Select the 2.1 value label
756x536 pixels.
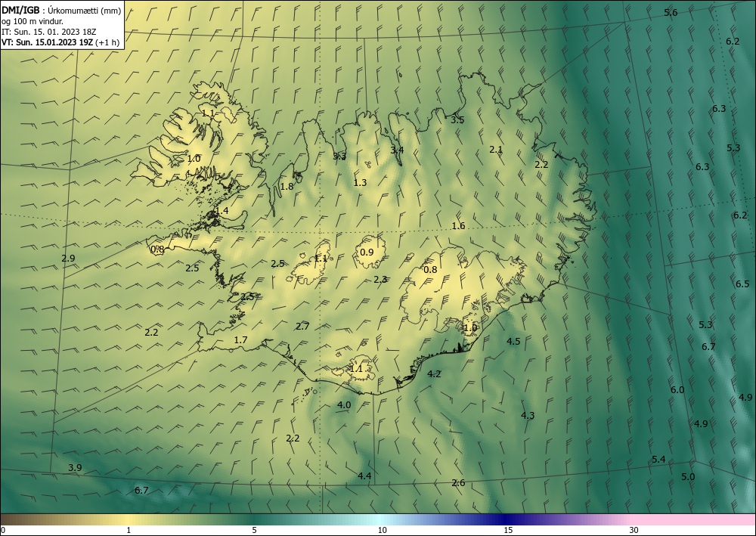pos(496,150)
